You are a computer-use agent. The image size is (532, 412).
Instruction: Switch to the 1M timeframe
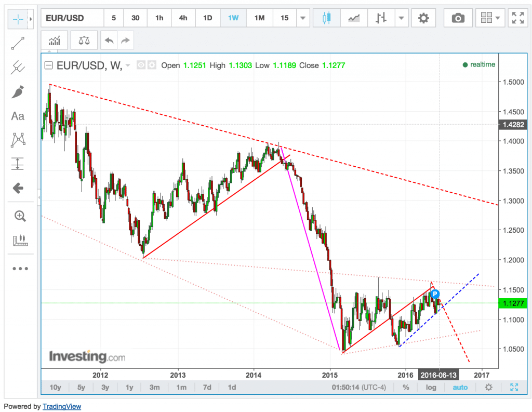(x=259, y=18)
